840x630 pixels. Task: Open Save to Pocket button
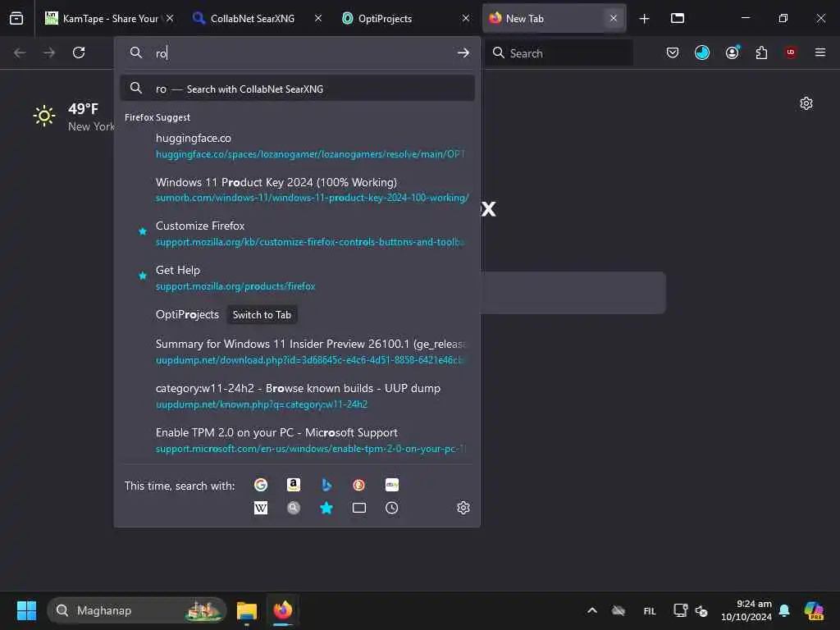(x=673, y=52)
